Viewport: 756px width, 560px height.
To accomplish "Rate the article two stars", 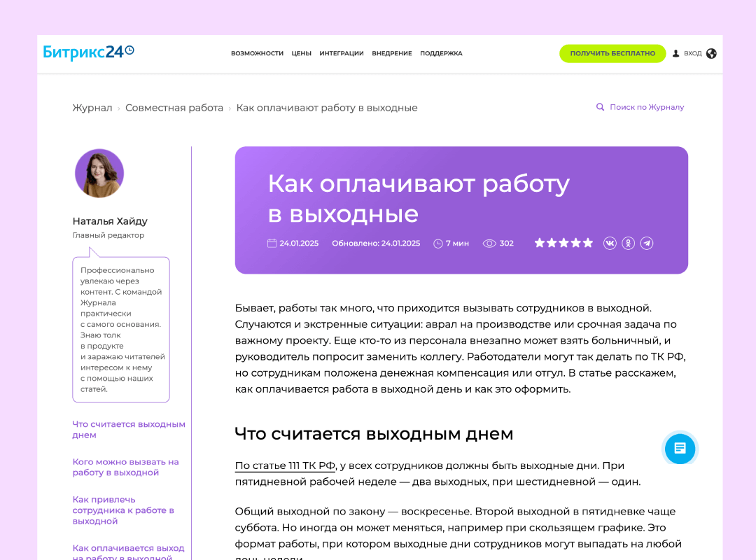I will pyautogui.click(x=552, y=243).
